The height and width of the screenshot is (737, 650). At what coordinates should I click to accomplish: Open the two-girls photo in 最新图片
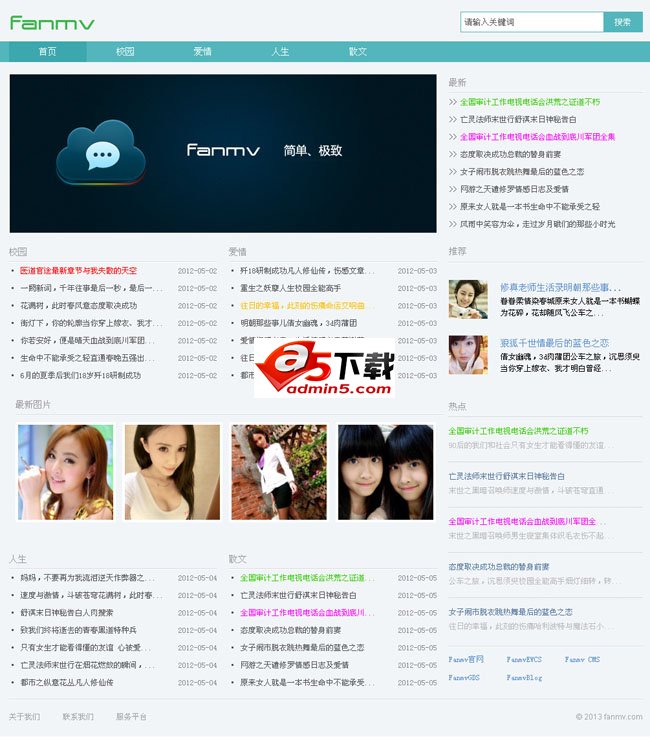click(x=385, y=472)
